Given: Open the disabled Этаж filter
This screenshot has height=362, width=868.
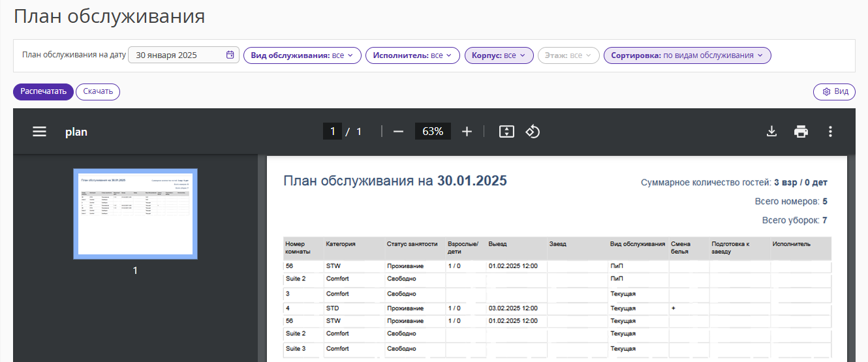Looking at the screenshot, I should [568, 55].
